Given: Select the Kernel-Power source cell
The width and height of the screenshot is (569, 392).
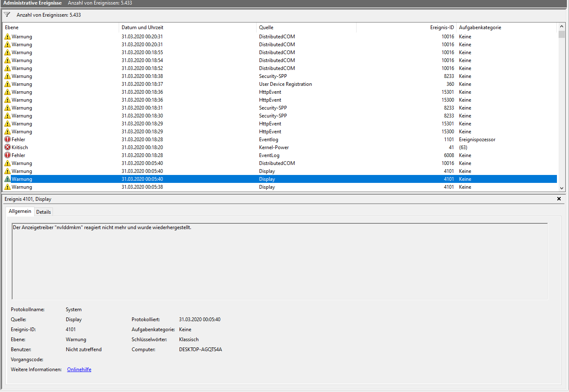Looking at the screenshot, I should pyautogui.click(x=274, y=147).
